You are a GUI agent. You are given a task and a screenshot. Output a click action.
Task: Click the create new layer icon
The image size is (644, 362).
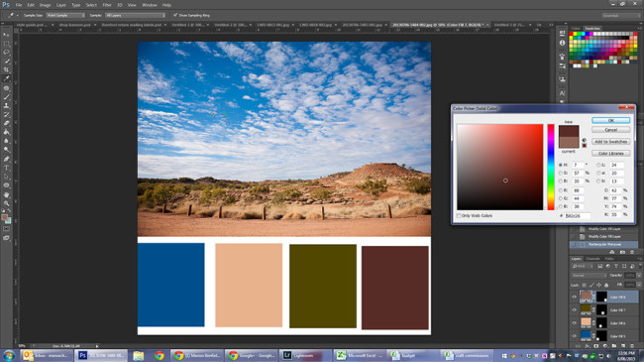pyautogui.click(x=623, y=346)
